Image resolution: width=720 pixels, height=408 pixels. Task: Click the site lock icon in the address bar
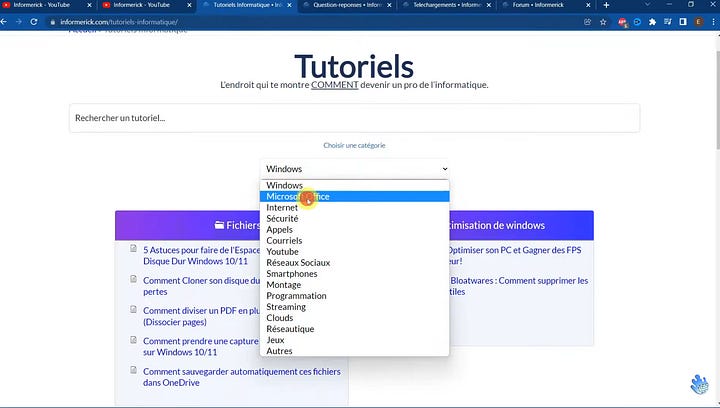pyautogui.click(x=53, y=22)
